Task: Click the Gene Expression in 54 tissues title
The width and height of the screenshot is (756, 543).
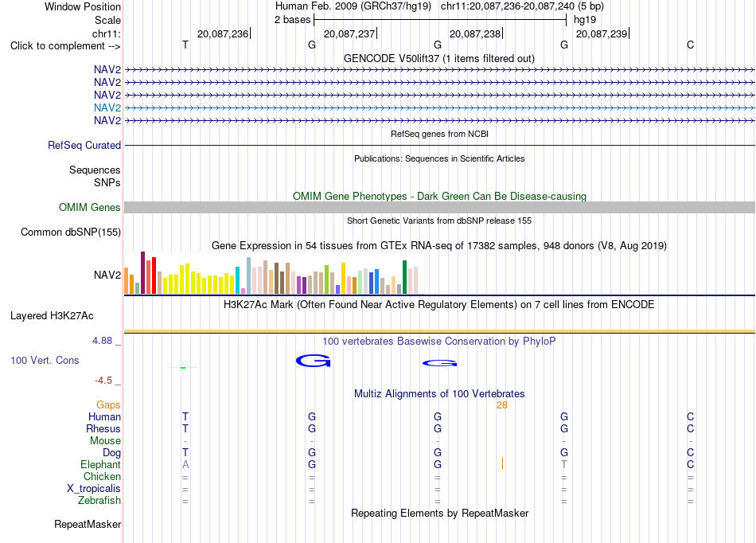Action: tap(439, 245)
